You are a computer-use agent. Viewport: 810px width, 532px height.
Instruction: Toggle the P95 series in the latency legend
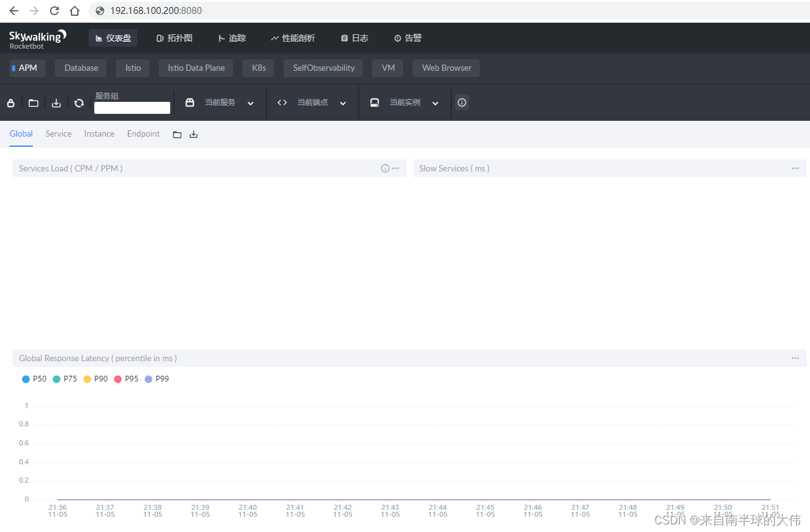pyautogui.click(x=125, y=378)
